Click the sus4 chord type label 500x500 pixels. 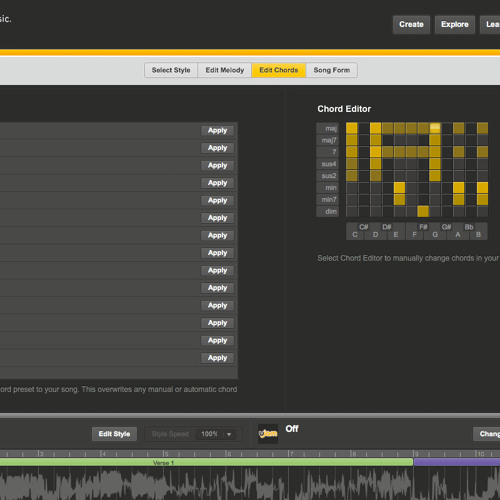pos(328,164)
